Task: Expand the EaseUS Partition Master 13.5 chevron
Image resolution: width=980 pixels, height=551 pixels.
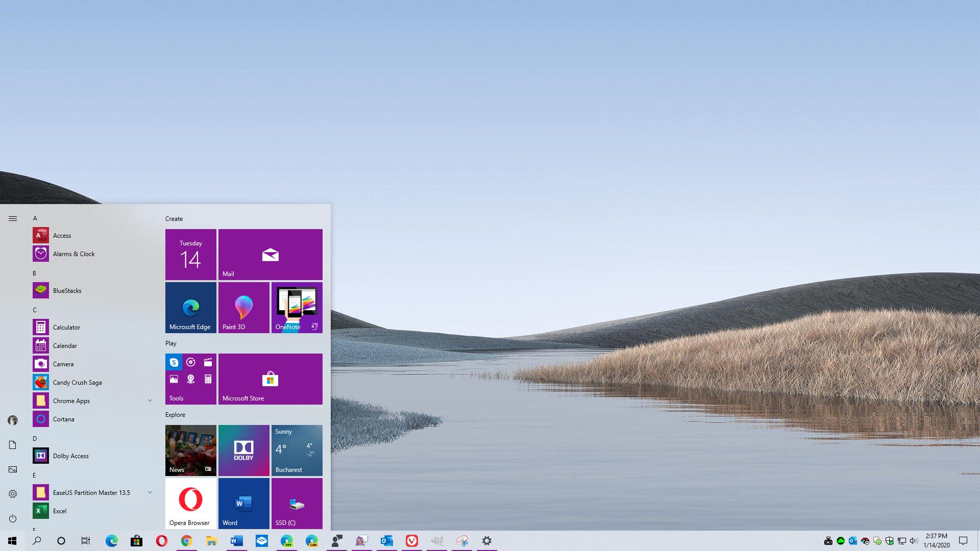Action: click(150, 492)
